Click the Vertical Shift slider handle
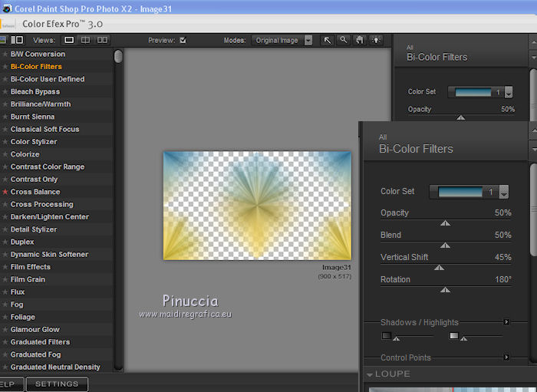This screenshot has width=537, height=392. pyautogui.click(x=439, y=268)
